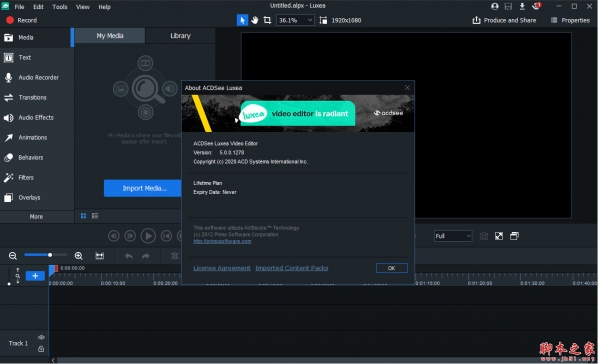
Task: Undo the last action
Action: point(129,256)
